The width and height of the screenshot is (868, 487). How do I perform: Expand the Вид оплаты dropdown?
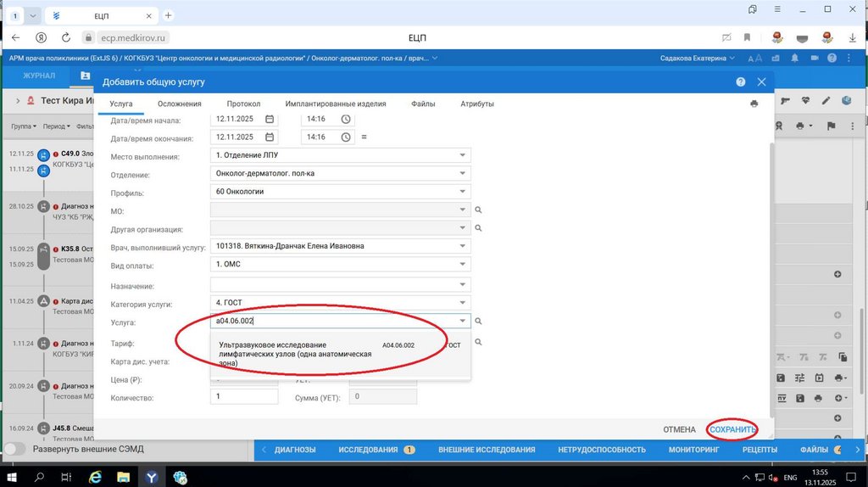[463, 264]
